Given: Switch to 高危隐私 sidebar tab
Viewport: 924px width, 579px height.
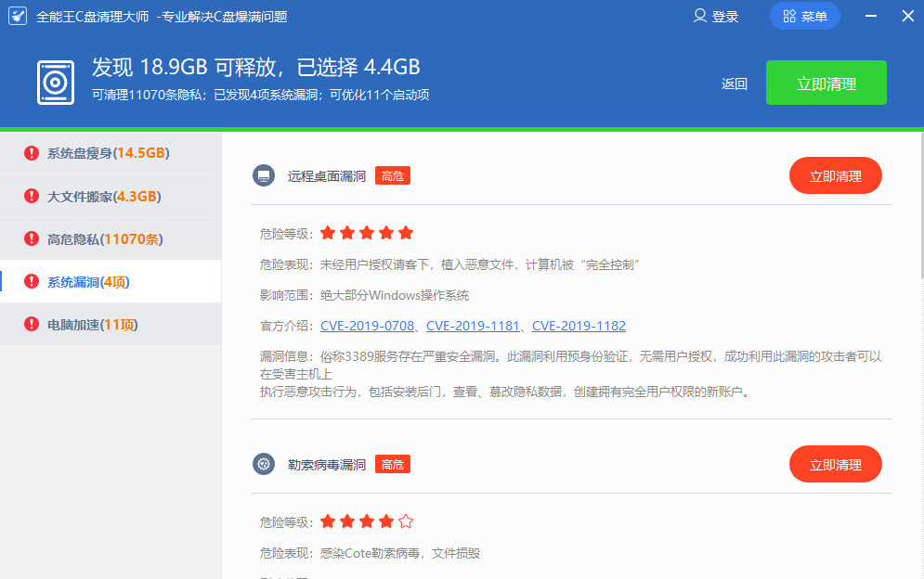Looking at the screenshot, I should [x=104, y=239].
